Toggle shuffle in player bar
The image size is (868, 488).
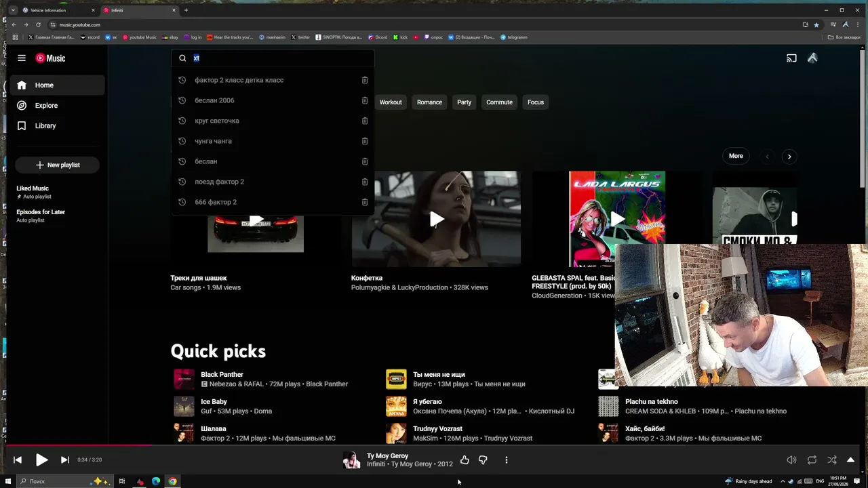pos(832,460)
